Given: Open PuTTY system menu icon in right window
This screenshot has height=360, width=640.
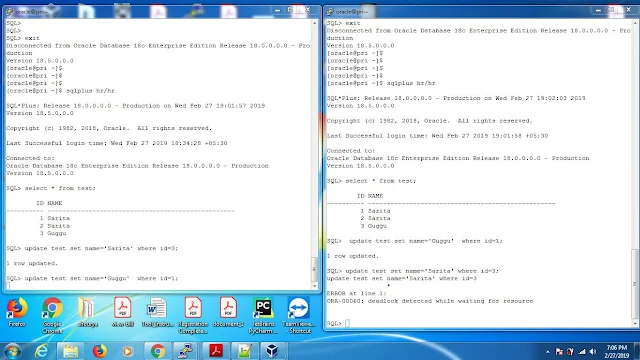Looking at the screenshot, I should 330,12.
